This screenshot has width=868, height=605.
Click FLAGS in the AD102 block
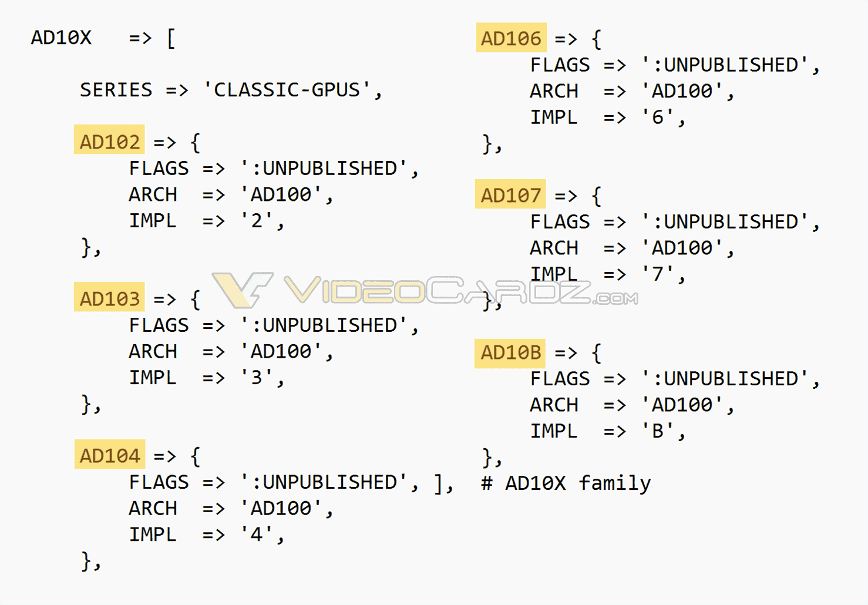coord(159,169)
